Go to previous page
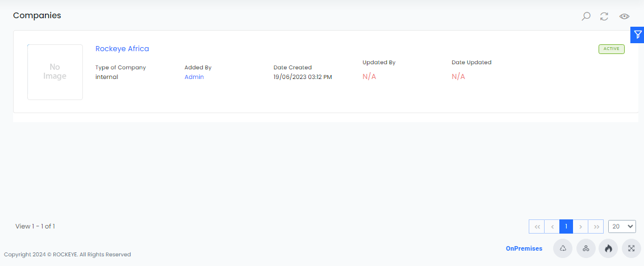Screen dimensions: 644x266 552,227
